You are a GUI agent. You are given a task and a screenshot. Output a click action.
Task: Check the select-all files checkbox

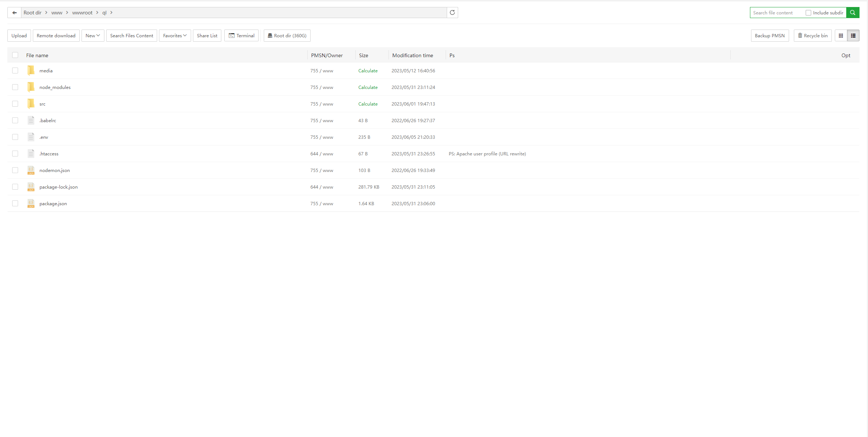pyautogui.click(x=15, y=55)
